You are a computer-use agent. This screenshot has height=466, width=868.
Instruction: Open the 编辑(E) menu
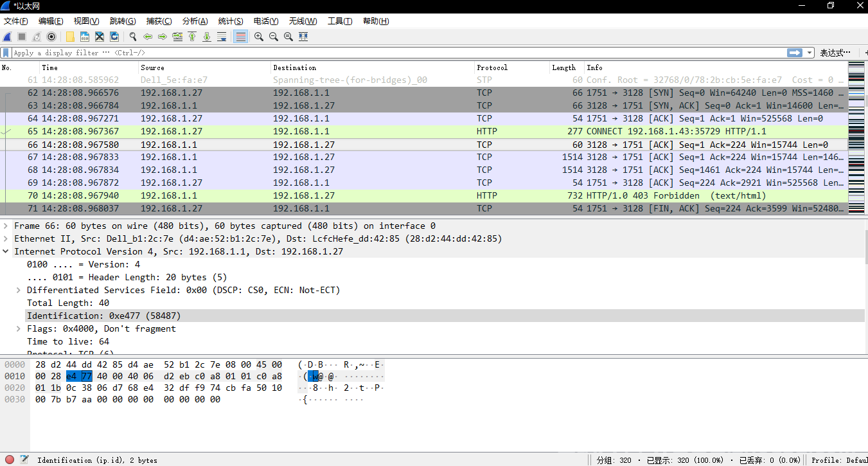click(51, 21)
